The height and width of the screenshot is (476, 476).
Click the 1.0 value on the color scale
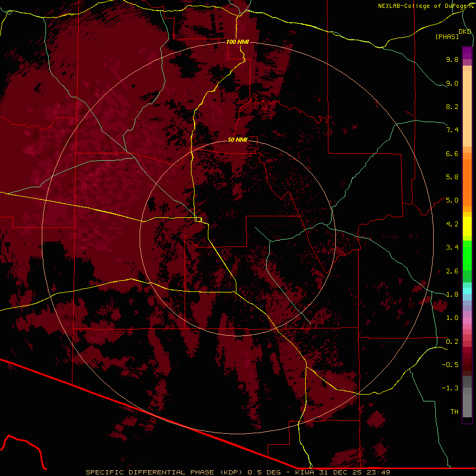[x=452, y=318]
